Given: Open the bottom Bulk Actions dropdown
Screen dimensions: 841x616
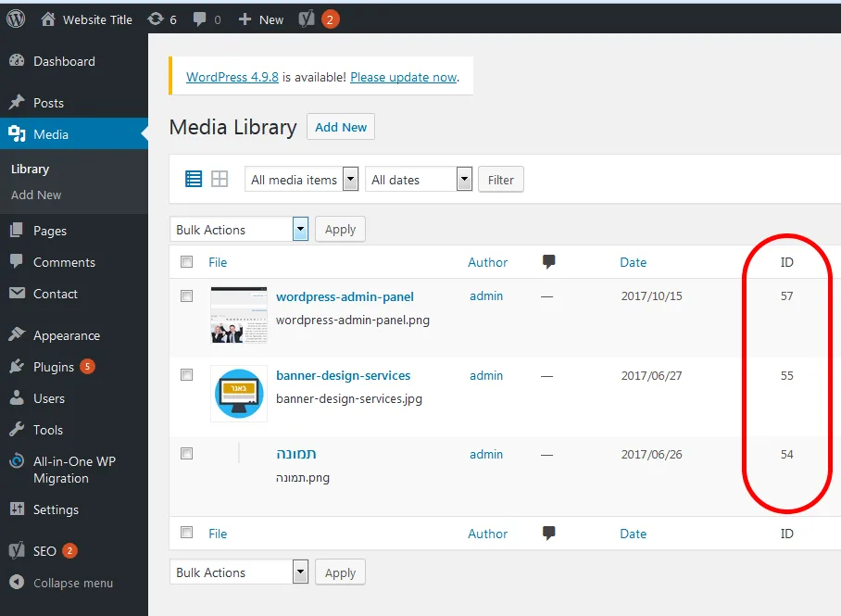Looking at the screenshot, I should pyautogui.click(x=239, y=572).
